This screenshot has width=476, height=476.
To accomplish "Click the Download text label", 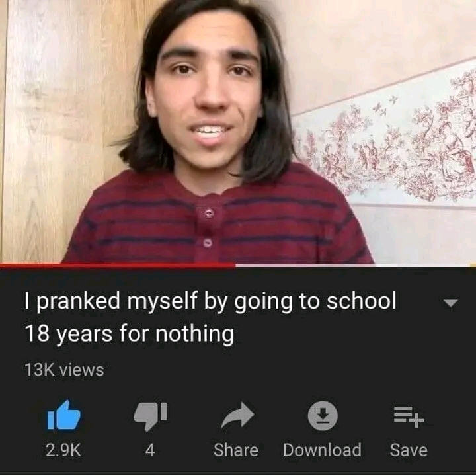I will point(323,450).
